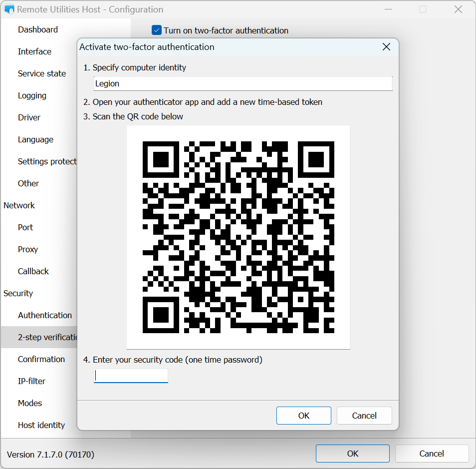Open the Logging settings page
476x469 pixels.
tap(32, 95)
